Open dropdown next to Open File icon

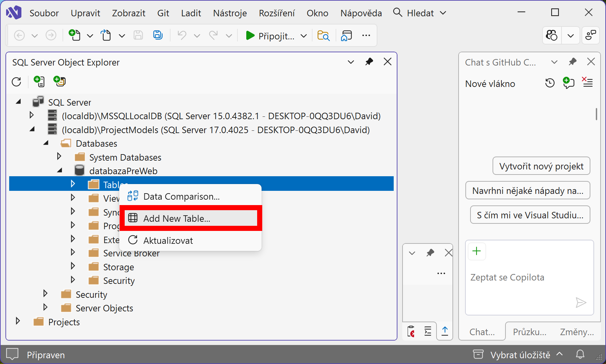tap(122, 36)
